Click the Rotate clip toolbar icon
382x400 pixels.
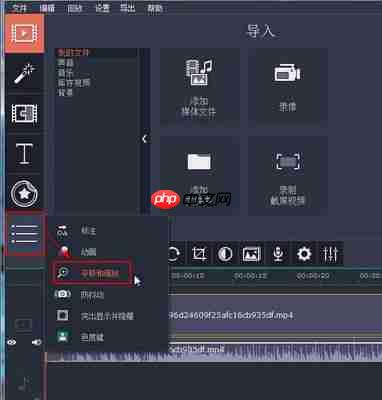173,254
